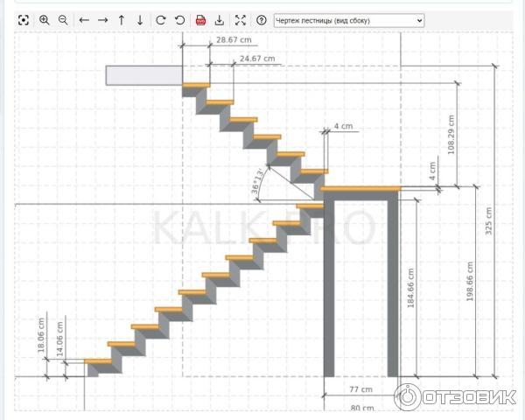
Task: Pan the drawing right with arrow
Action: pyautogui.click(x=102, y=20)
